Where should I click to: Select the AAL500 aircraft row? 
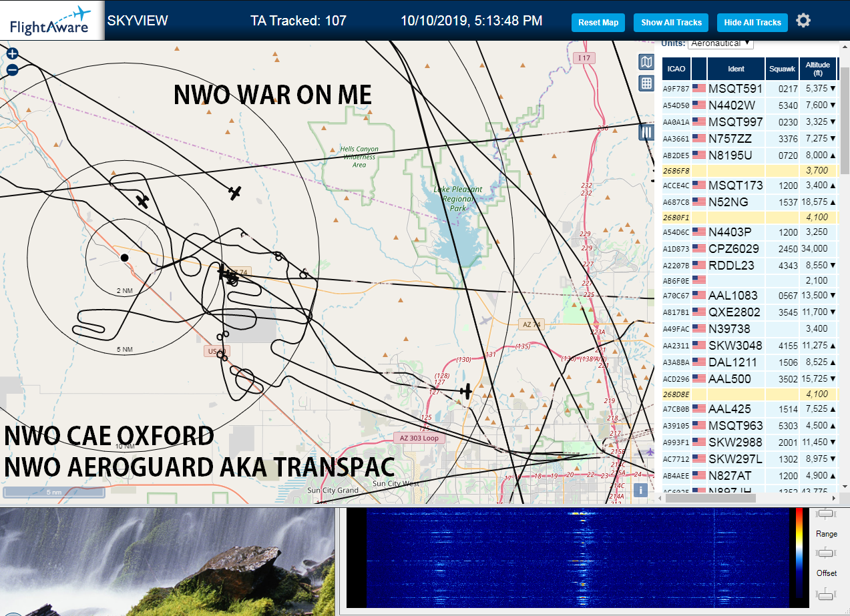pos(749,378)
